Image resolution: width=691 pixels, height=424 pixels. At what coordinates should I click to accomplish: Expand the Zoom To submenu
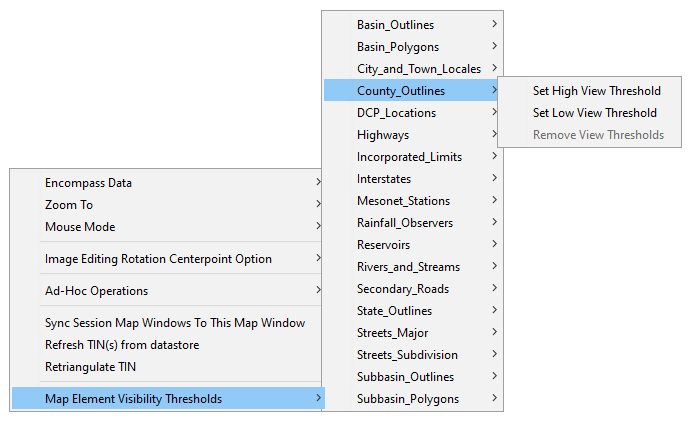(69, 205)
